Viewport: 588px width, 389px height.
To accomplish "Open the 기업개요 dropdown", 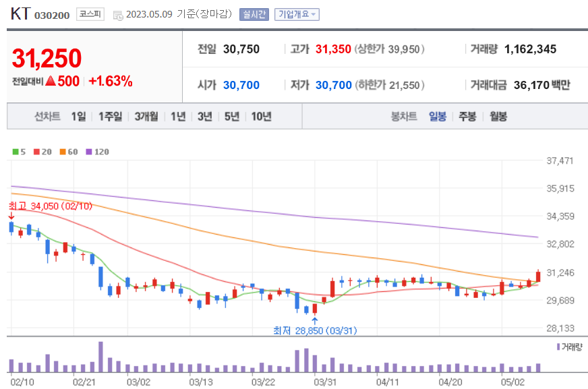I will (297, 15).
